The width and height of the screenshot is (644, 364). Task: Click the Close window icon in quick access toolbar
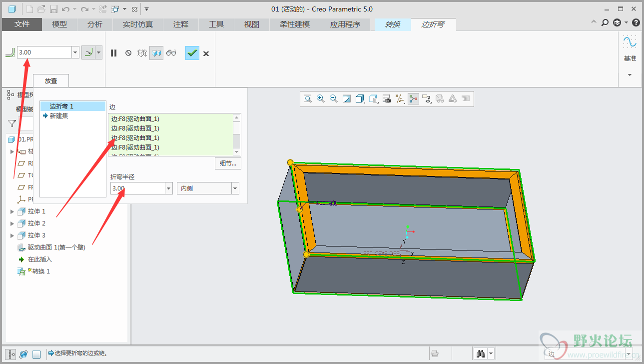click(134, 9)
